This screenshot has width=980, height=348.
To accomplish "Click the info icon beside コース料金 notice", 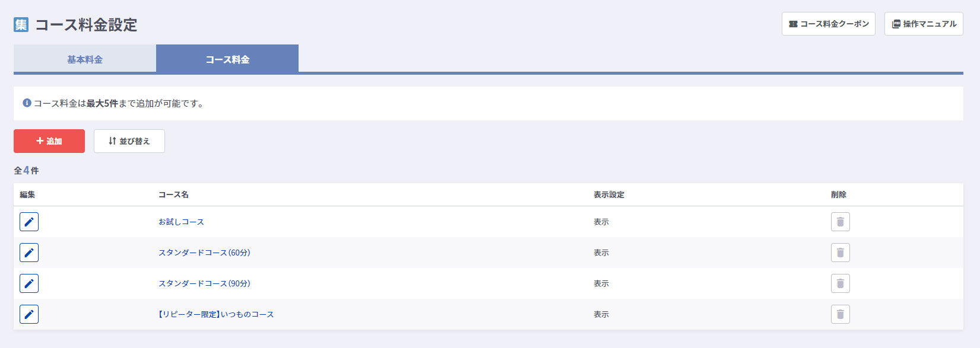I will point(27,103).
